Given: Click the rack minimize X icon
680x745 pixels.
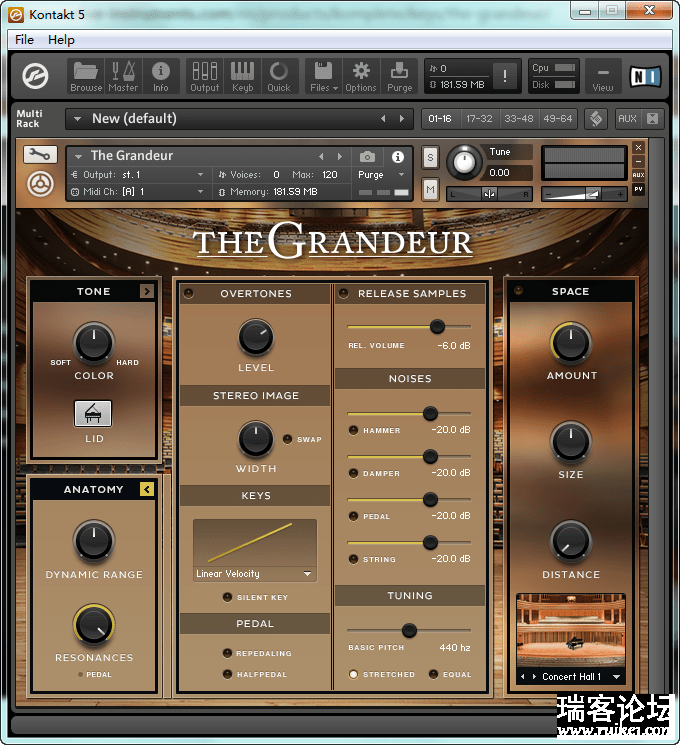Looking at the screenshot, I should point(652,118).
